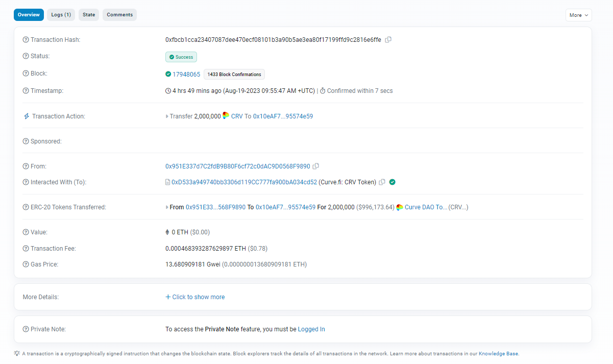This screenshot has height=364, width=613.
Task: Click the Curve DAO token logo icon
Action: 400,207
